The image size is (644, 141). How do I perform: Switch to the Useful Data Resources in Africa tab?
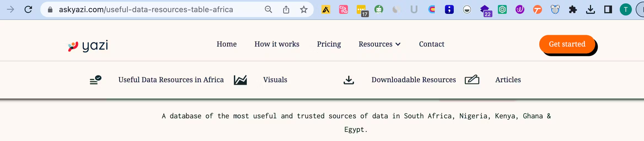[x=171, y=80]
